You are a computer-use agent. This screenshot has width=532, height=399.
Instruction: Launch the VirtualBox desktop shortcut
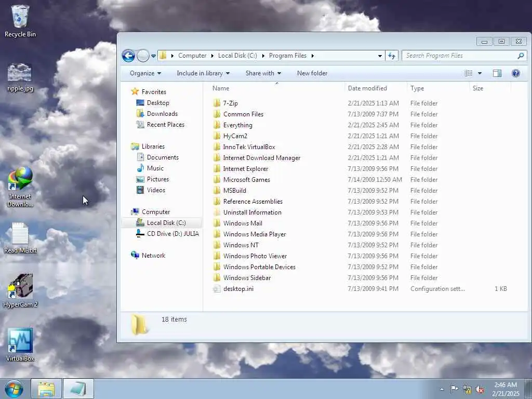point(20,345)
